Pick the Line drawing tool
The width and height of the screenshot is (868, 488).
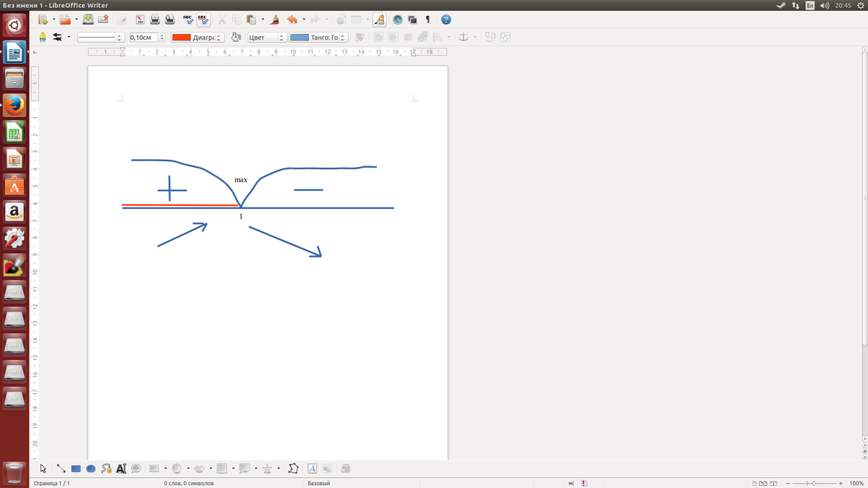pyautogui.click(x=61, y=468)
